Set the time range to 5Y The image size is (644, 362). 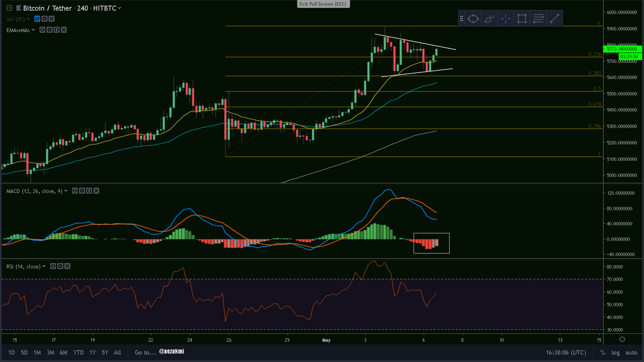click(x=105, y=352)
